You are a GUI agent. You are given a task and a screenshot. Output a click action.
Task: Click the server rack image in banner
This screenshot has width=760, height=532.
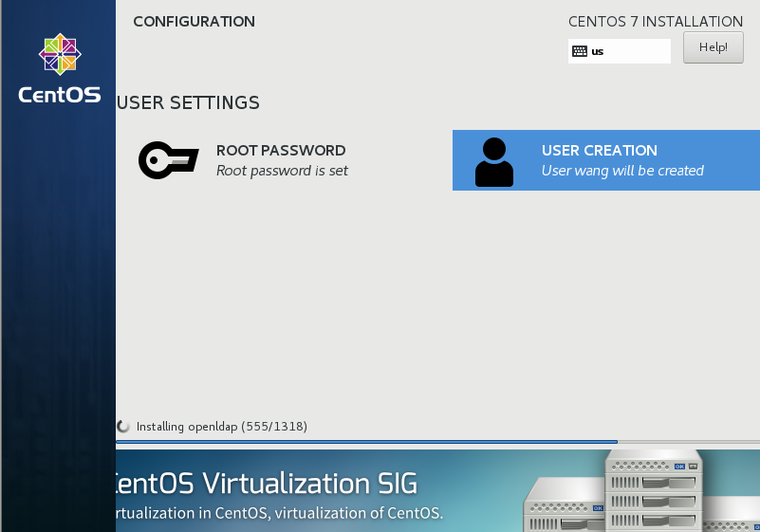pyautogui.click(x=641, y=490)
